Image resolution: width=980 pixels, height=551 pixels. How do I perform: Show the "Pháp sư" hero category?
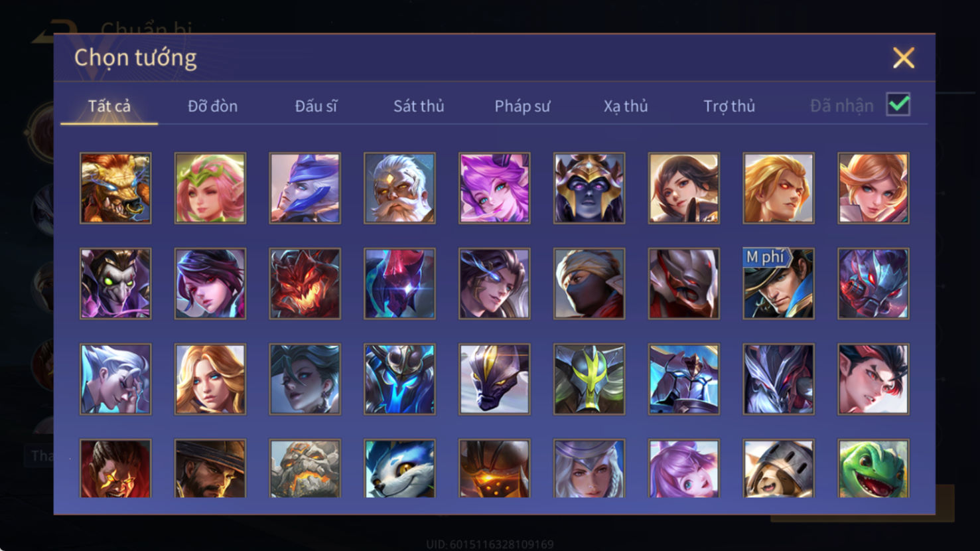click(x=522, y=106)
